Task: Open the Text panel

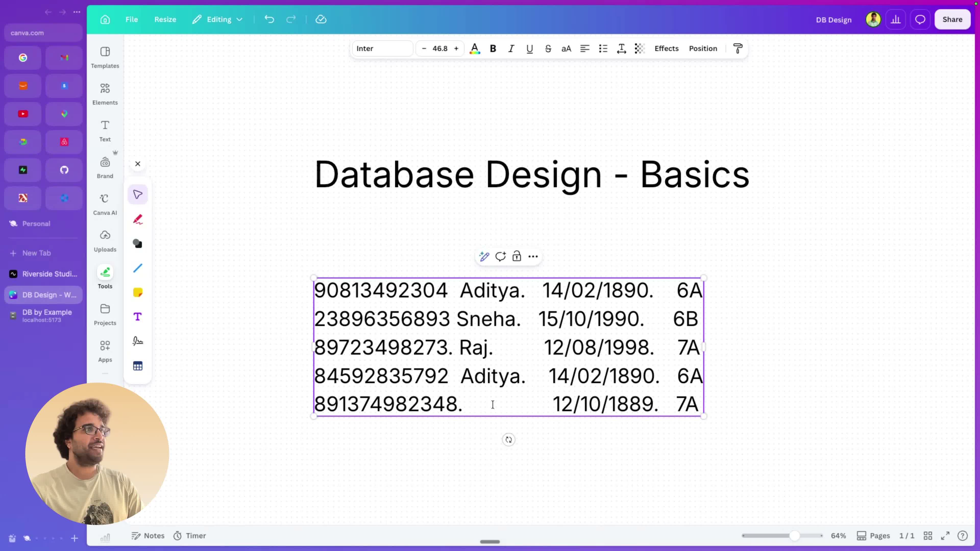Action: pos(105,131)
